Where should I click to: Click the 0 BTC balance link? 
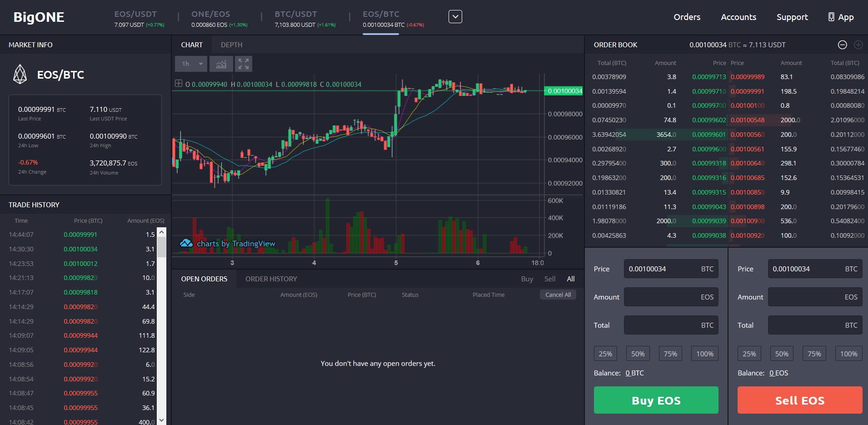[634, 373]
